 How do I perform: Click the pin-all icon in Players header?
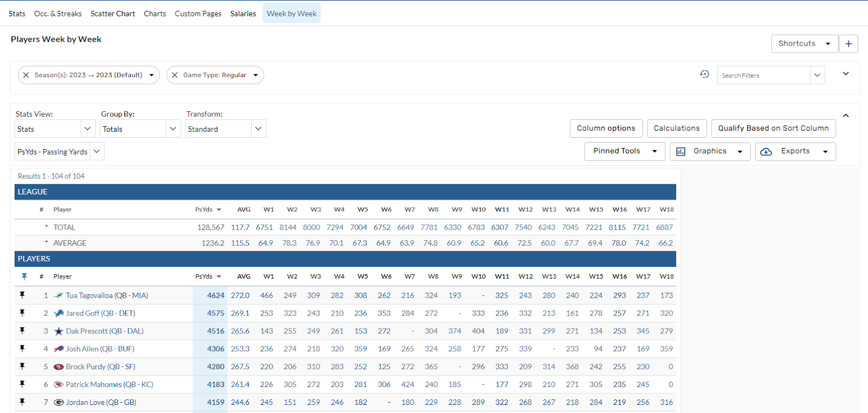pos(24,276)
